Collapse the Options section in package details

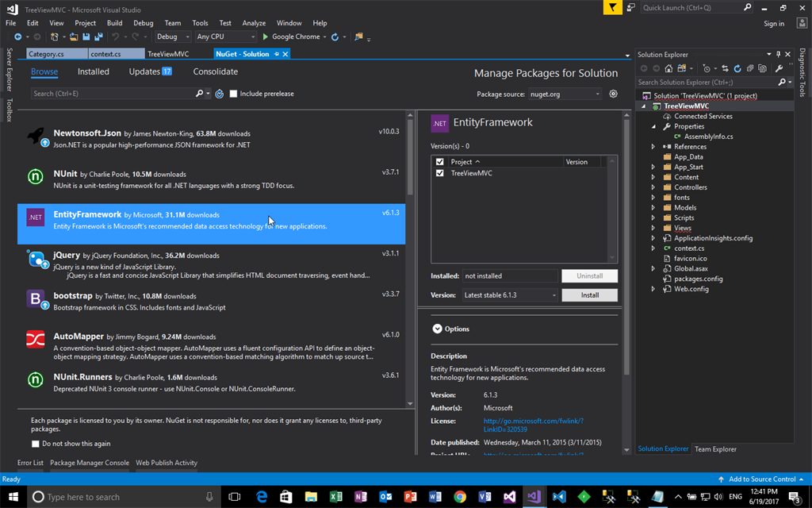point(436,329)
